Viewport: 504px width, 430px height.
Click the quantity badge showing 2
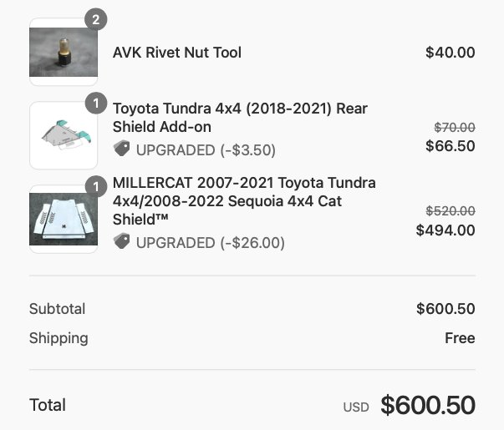click(x=96, y=19)
